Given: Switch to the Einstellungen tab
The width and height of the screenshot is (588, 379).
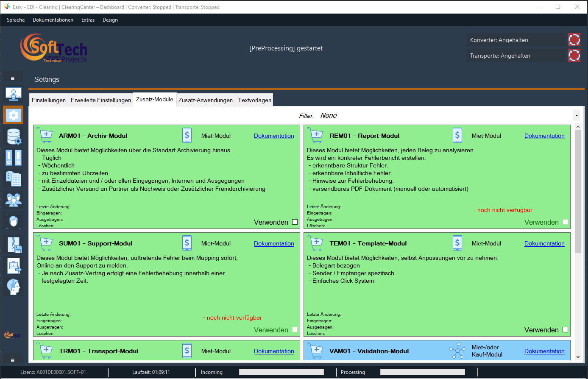Looking at the screenshot, I should pos(49,100).
